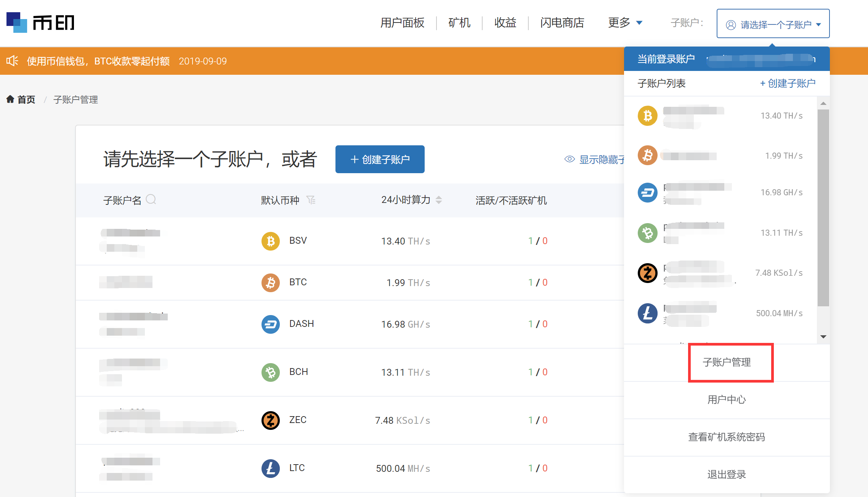The height and width of the screenshot is (497, 868).
Task: Expand the 更多 menu
Action: coord(625,23)
